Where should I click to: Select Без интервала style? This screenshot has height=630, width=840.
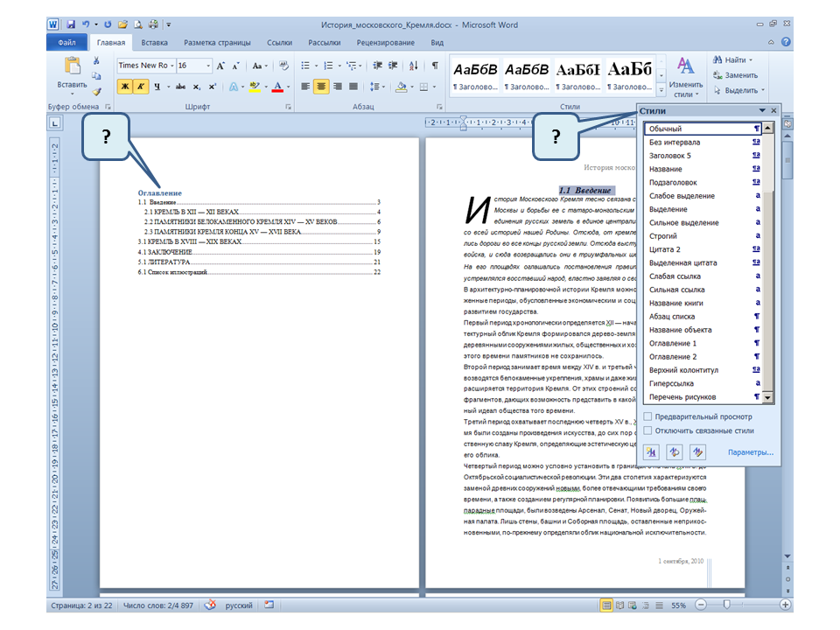[x=703, y=143]
